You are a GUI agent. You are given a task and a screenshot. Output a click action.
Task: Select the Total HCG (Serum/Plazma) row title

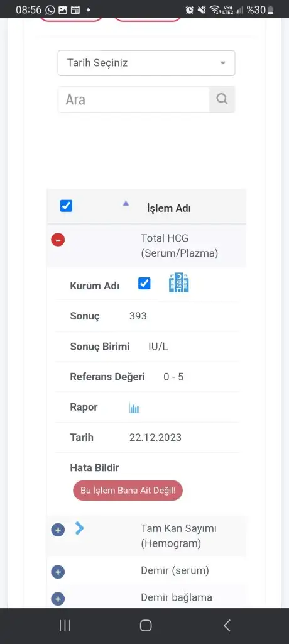(180, 246)
